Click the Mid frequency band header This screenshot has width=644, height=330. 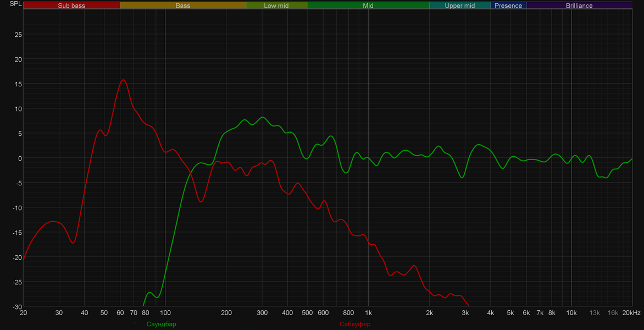pos(368,5)
